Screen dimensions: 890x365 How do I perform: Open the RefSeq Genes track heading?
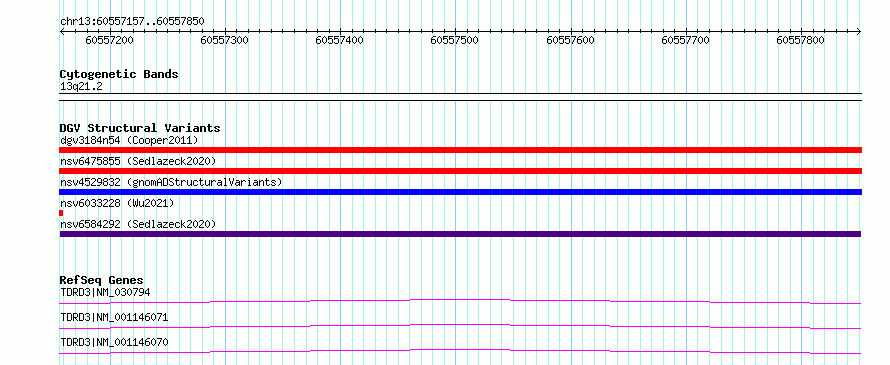tap(102, 280)
